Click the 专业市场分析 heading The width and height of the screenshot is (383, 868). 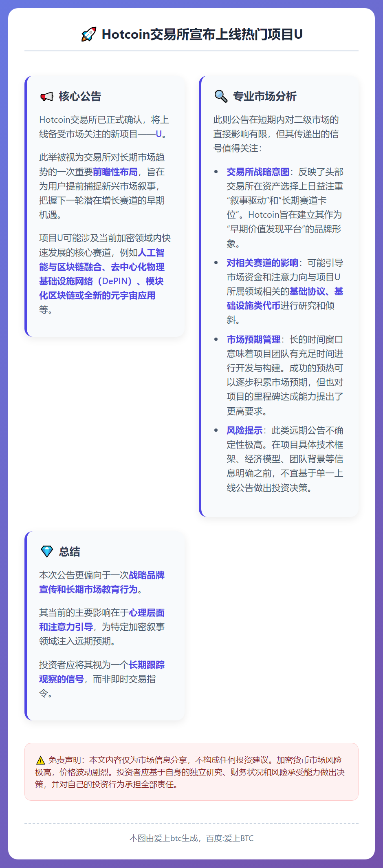tap(265, 96)
